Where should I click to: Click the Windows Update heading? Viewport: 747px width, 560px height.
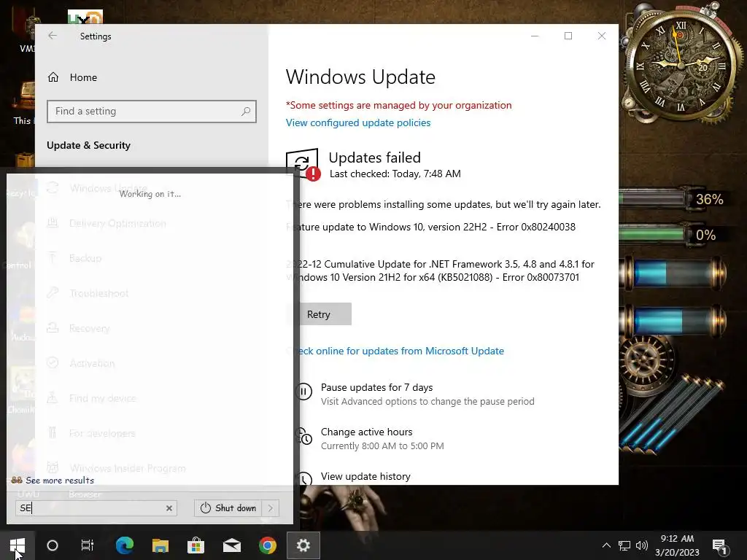click(360, 77)
